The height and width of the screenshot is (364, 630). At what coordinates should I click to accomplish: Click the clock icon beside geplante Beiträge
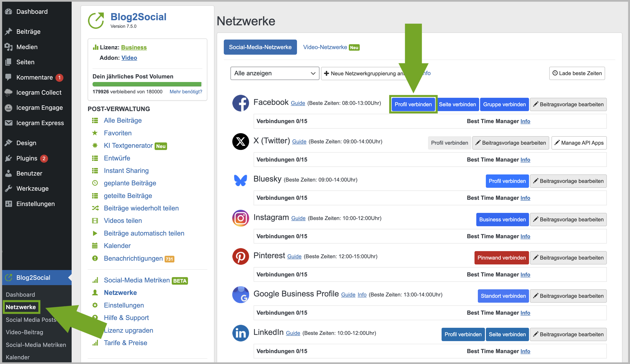pos(95,183)
